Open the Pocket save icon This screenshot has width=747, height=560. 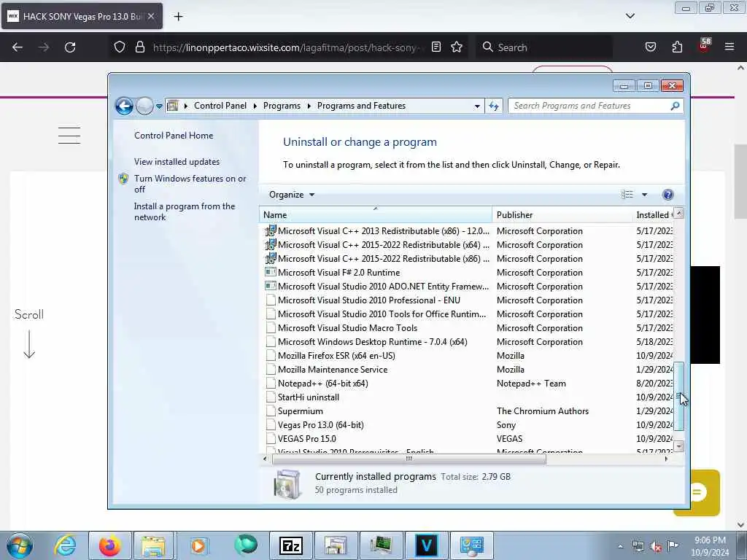(x=650, y=47)
